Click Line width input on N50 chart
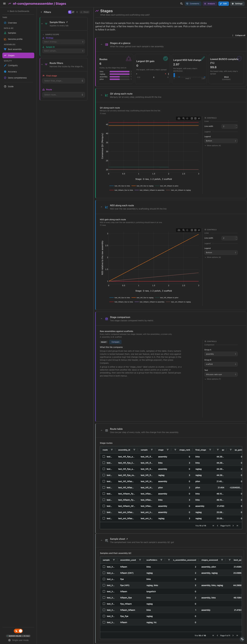 pos(228,238)
